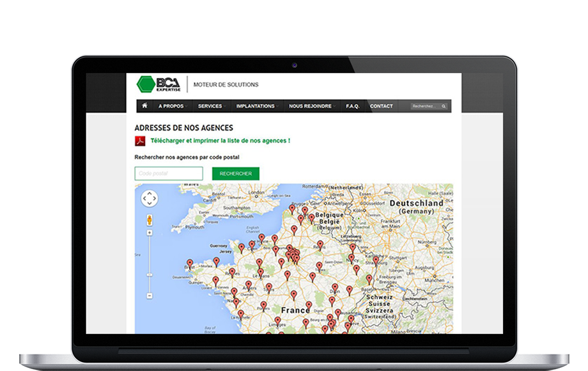Click the Télécharger et imprimer la liste link

point(220,141)
